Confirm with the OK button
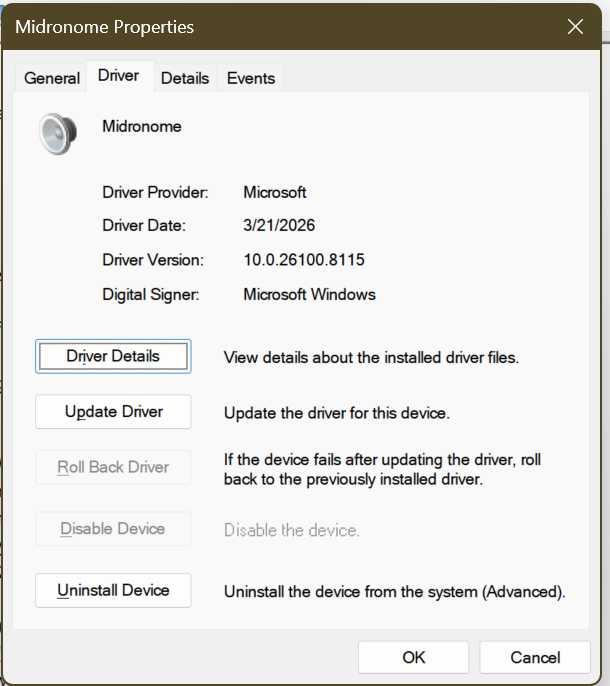The height and width of the screenshot is (686, 610). [x=414, y=657]
